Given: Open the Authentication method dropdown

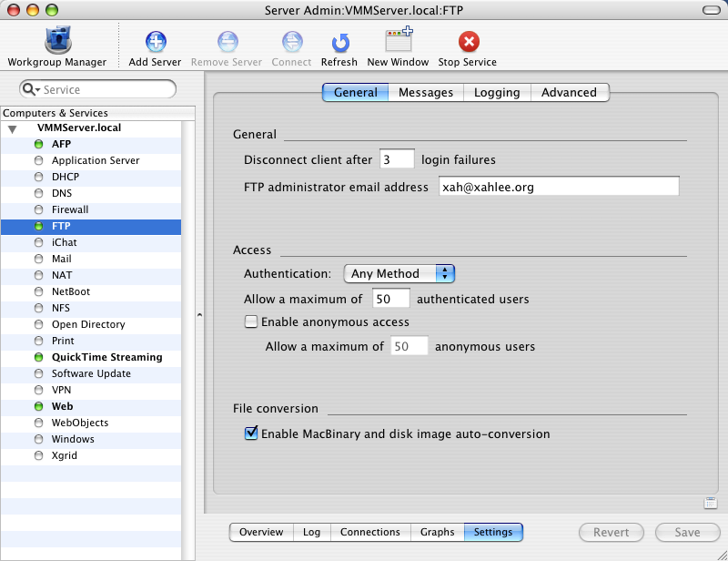Looking at the screenshot, I should [x=399, y=274].
